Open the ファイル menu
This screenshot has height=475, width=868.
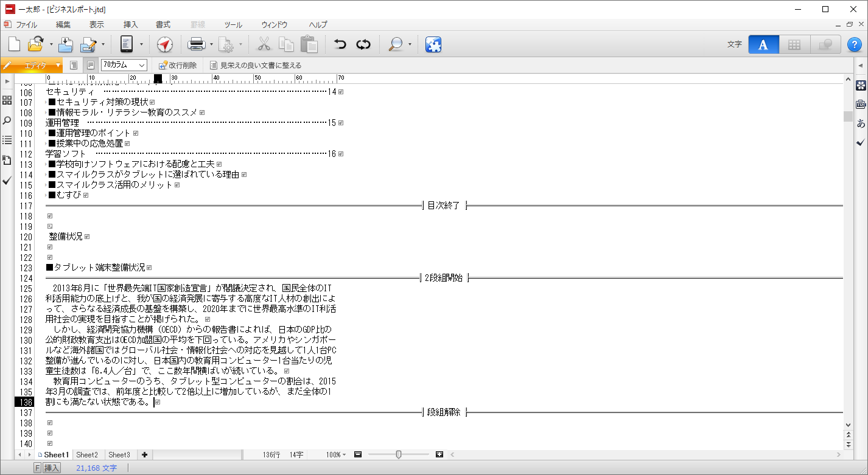coord(26,25)
